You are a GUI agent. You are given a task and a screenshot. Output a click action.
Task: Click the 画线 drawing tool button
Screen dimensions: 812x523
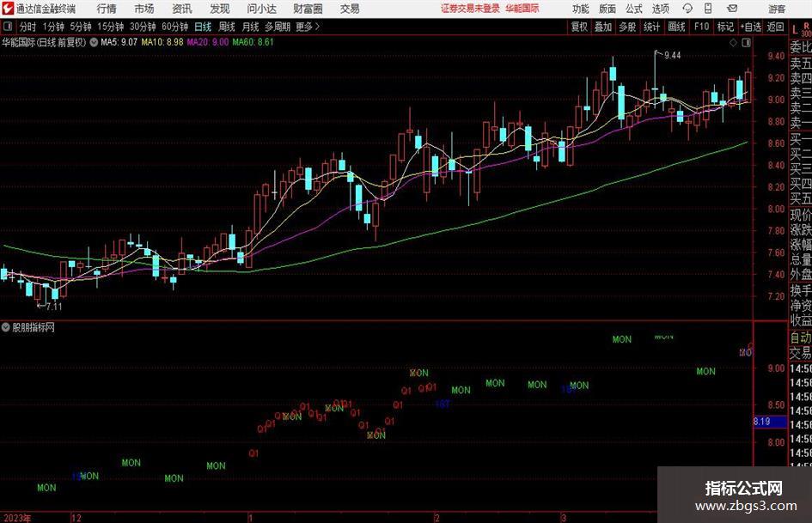coord(676,27)
